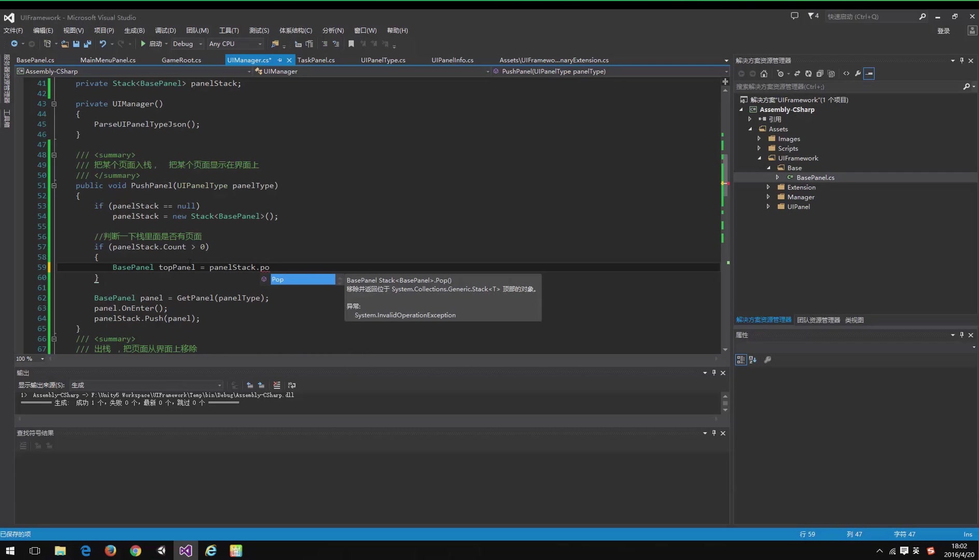Switch to the TaskPanel.cs tab

click(x=316, y=60)
